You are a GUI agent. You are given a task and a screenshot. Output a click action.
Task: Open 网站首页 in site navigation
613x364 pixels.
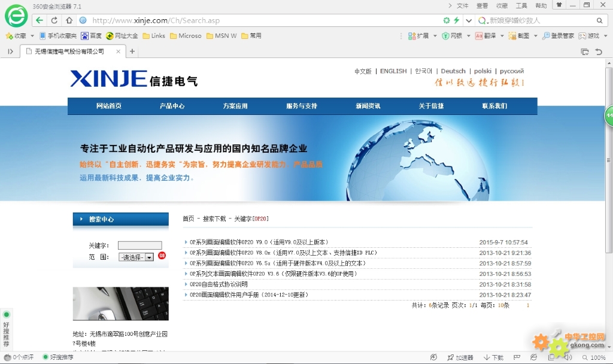tap(109, 106)
